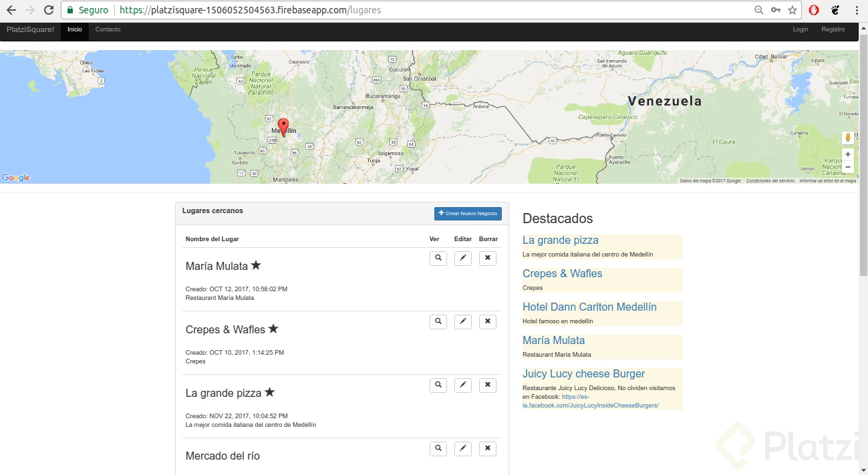
Task: Zoom in the map with plus
Action: coord(848,154)
